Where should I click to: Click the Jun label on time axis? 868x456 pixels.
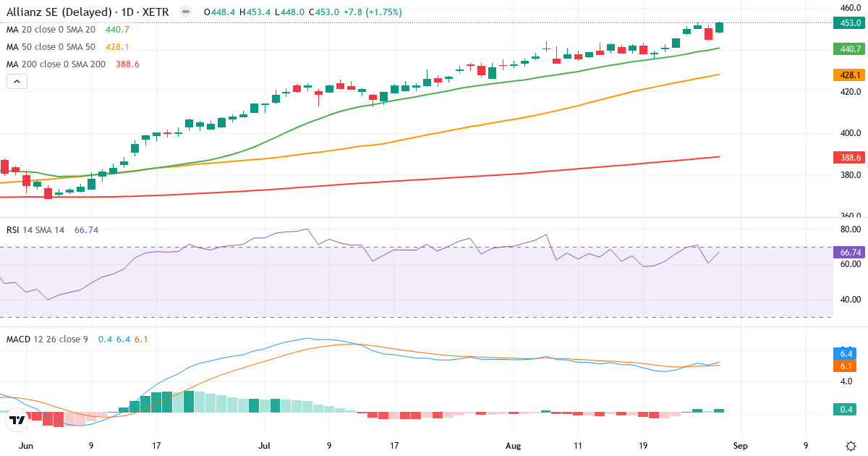pyautogui.click(x=26, y=447)
